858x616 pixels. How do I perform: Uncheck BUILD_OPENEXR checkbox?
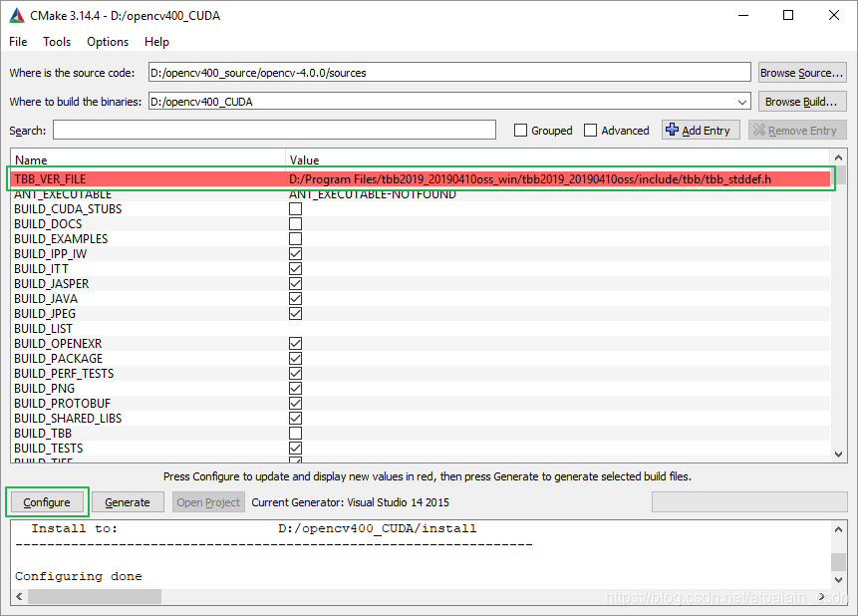pyautogui.click(x=296, y=343)
